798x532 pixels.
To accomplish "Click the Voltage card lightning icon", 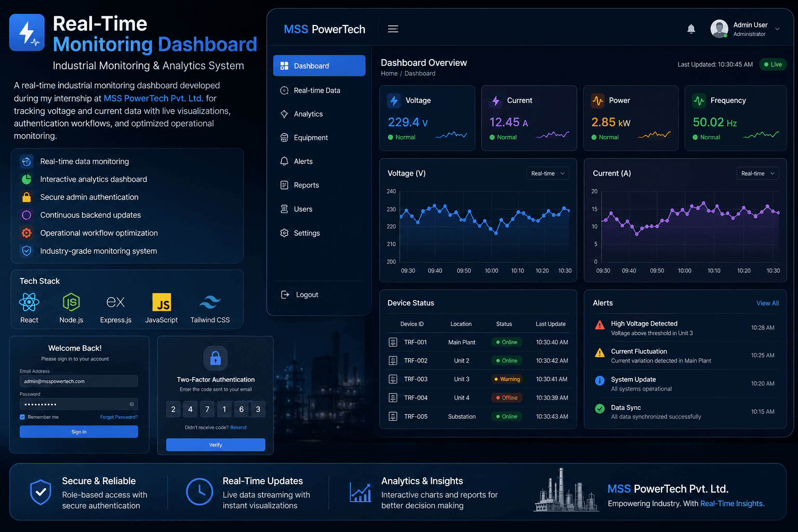I will coord(394,100).
